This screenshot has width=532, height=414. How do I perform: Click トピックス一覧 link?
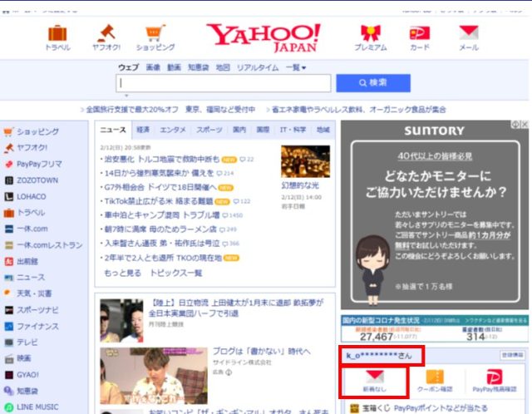point(175,273)
